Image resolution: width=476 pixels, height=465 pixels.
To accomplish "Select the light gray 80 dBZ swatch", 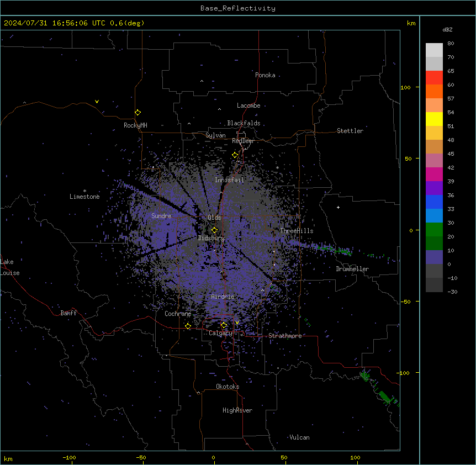I will coord(434,50).
